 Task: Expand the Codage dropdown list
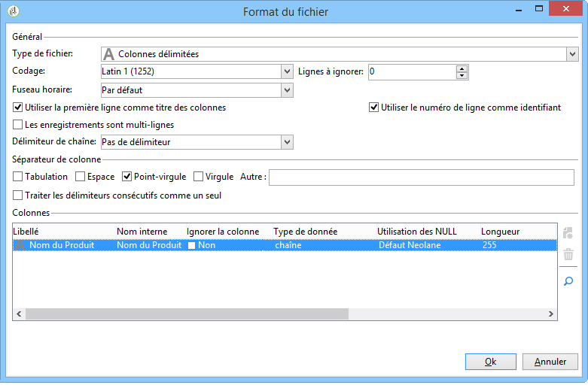click(287, 71)
